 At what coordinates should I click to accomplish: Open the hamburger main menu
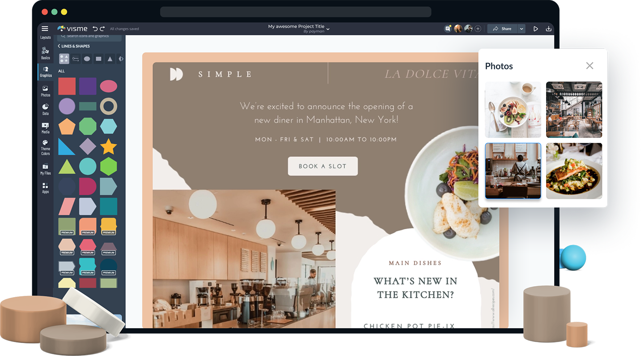(x=45, y=29)
